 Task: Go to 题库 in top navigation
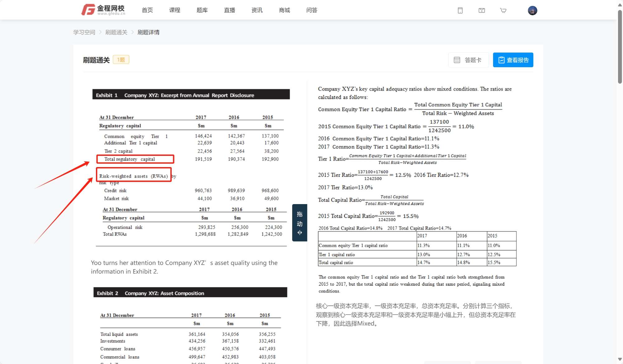pos(202,10)
